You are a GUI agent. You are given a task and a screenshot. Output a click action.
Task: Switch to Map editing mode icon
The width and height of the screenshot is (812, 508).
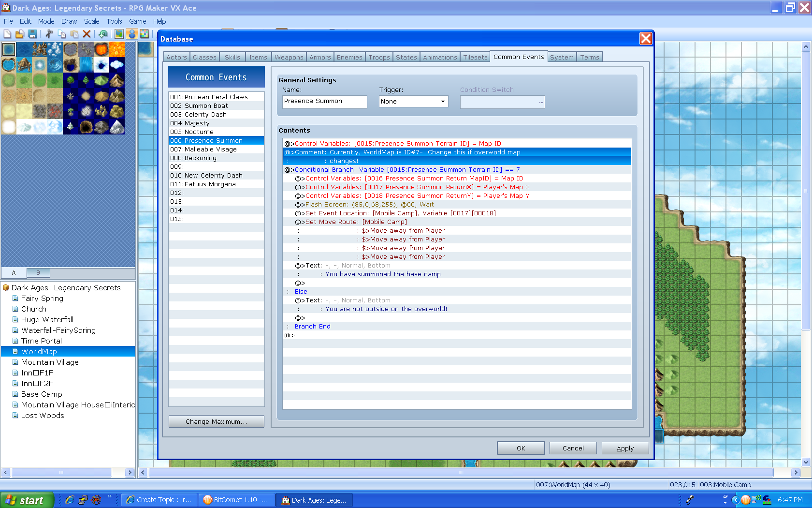(x=119, y=34)
